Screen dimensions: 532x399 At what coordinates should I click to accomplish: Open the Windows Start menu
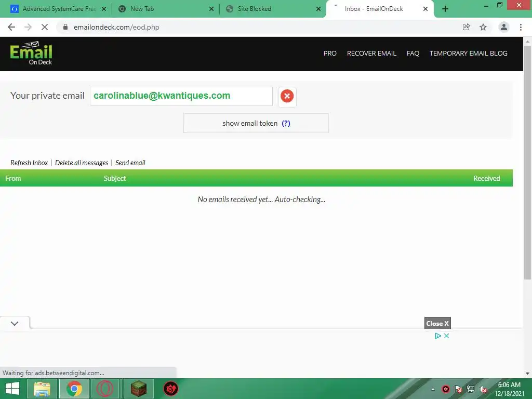coord(12,389)
